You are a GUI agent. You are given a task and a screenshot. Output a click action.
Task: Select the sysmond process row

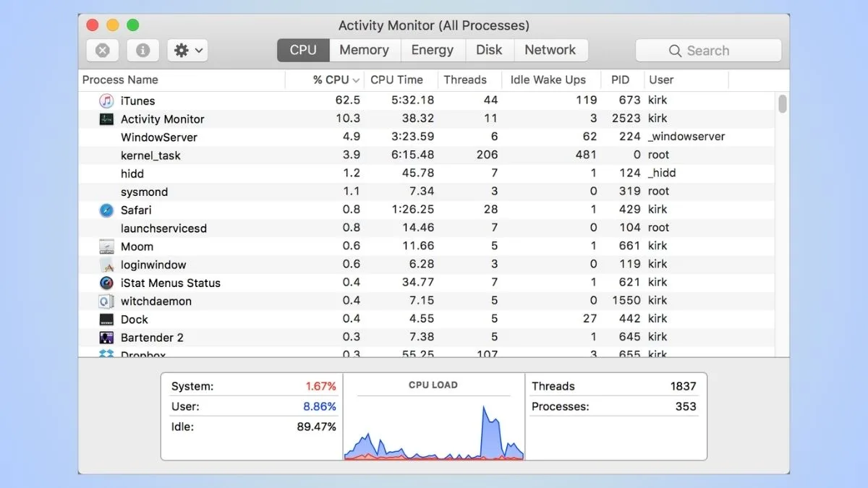click(x=428, y=192)
